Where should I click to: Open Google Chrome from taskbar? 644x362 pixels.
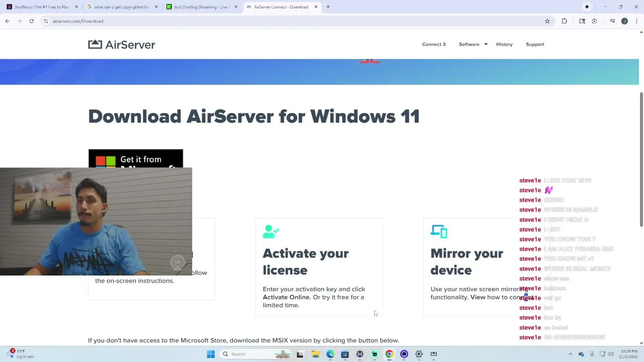click(389, 354)
